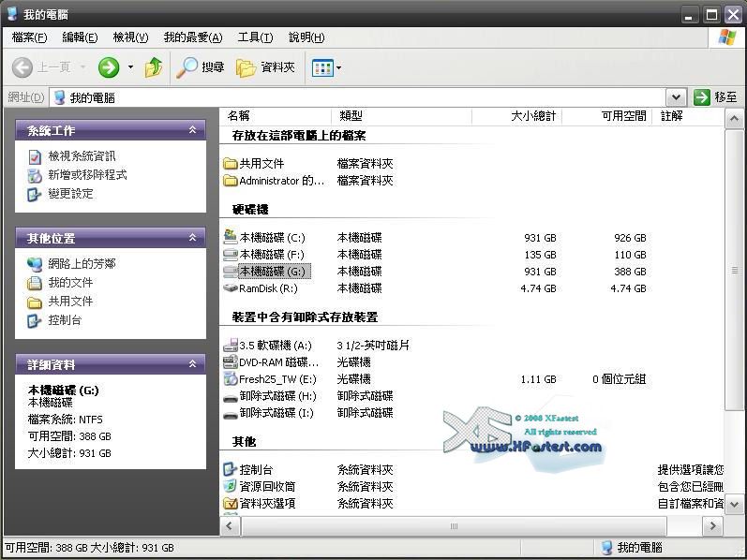The image size is (747, 560).
Task: Open the 檔案(F) menu
Action: [x=30, y=37]
